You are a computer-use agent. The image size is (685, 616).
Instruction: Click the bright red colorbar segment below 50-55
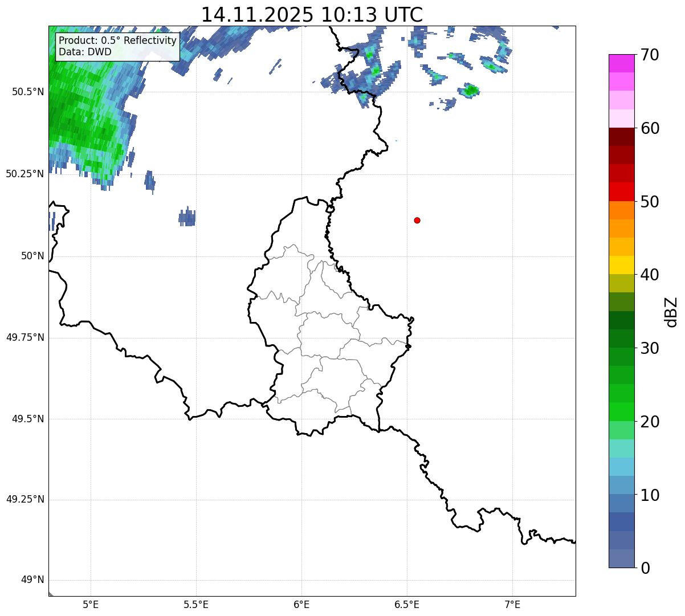click(622, 191)
